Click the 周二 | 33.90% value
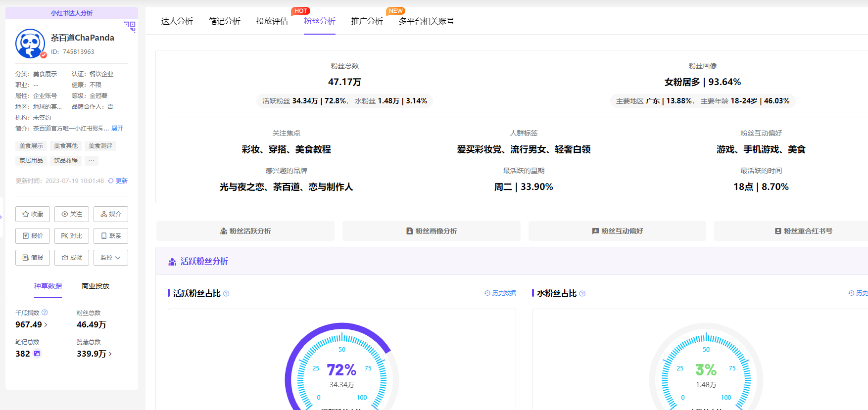868x410 pixels. [524, 187]
